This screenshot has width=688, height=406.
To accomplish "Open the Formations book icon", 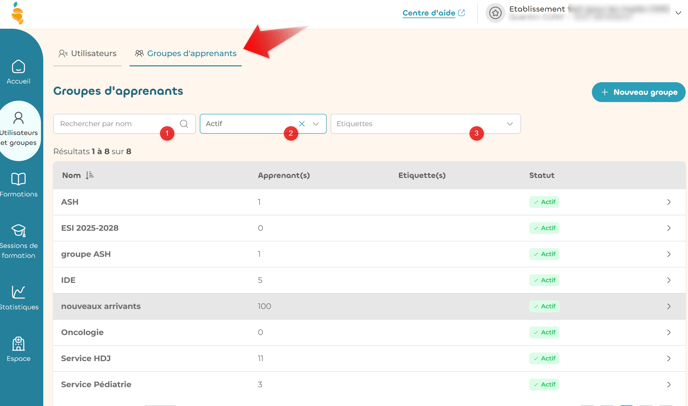I will [x=18, y=179].
